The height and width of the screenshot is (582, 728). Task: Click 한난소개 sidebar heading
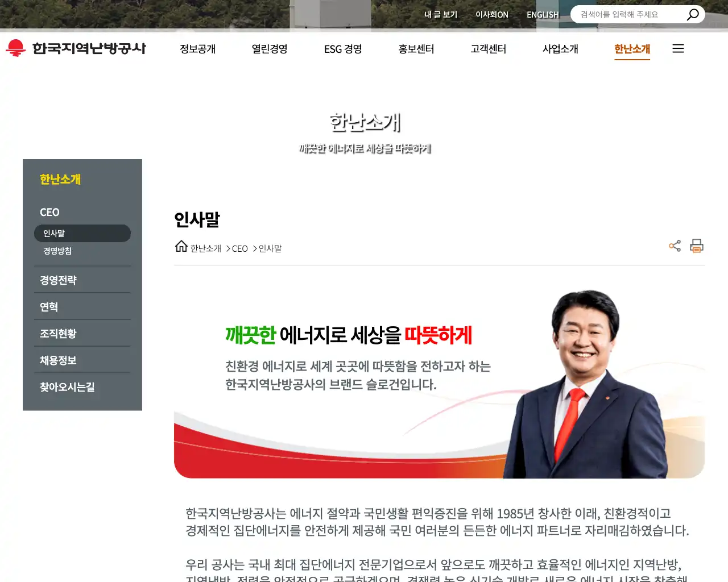point(60,180)
